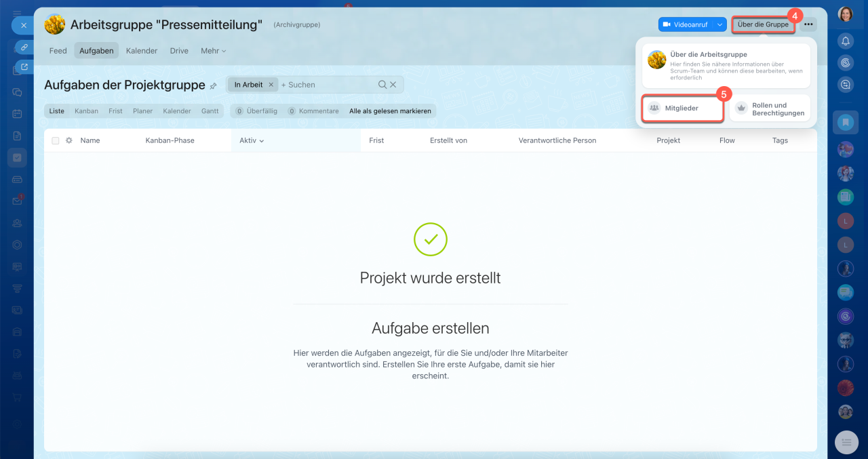
Task: Switch to the Kanban view
Action: point(86,111)
